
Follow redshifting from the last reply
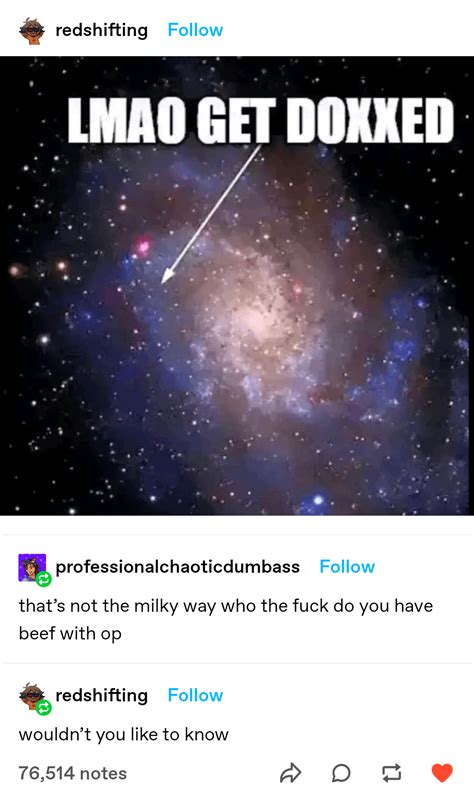[x=195, y=695]
